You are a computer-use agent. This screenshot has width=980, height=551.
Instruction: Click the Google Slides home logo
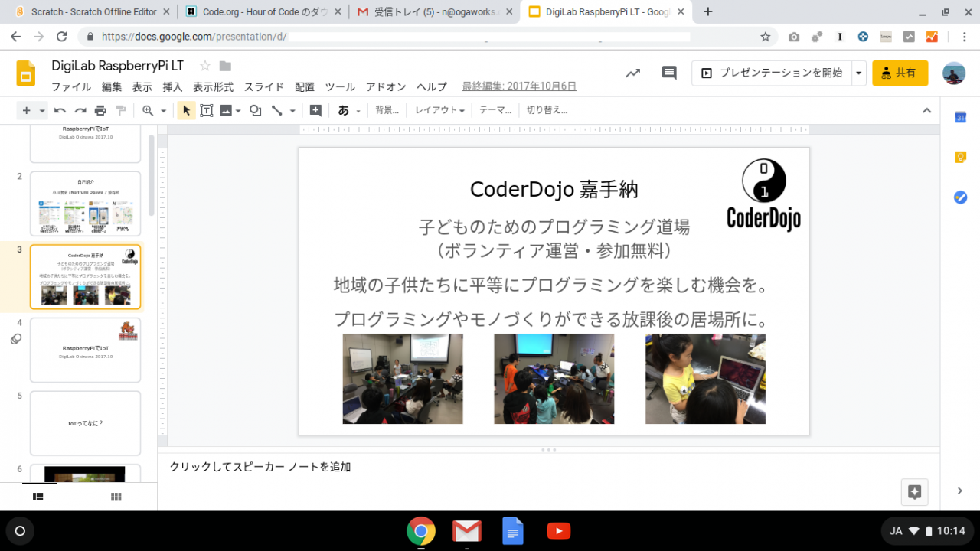(26, 73)
